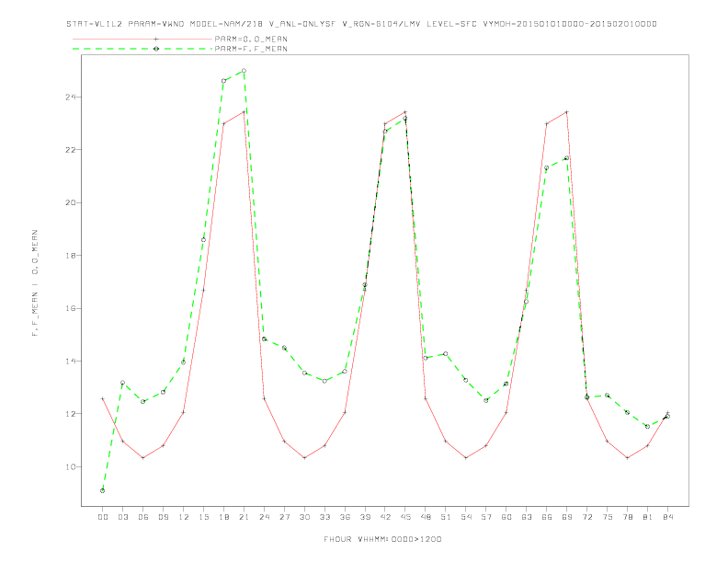Select green F_MEAN circle marker at hour 15

[x=203, y=240]
